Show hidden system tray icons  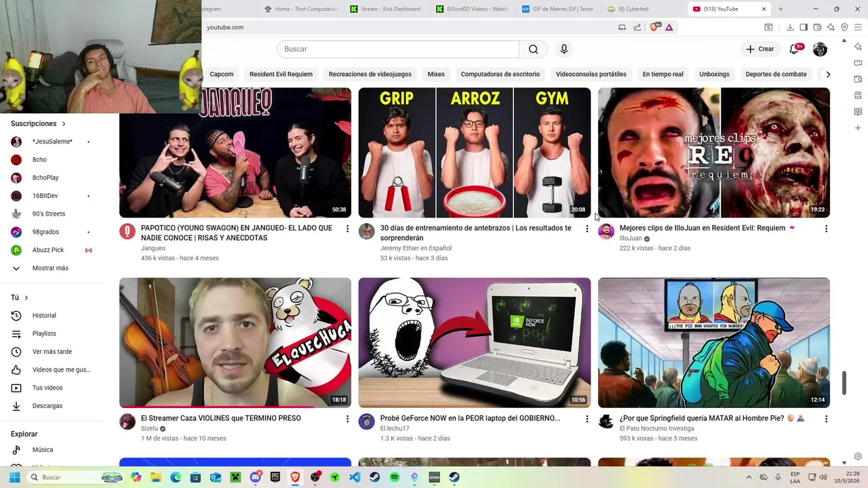[749, 477]
